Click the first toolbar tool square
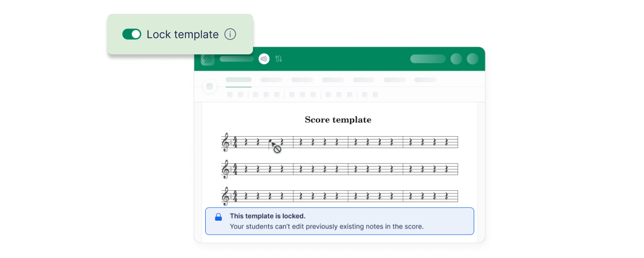Image resolution: width=644 pixels, height=258 pixels. [230, 94]
